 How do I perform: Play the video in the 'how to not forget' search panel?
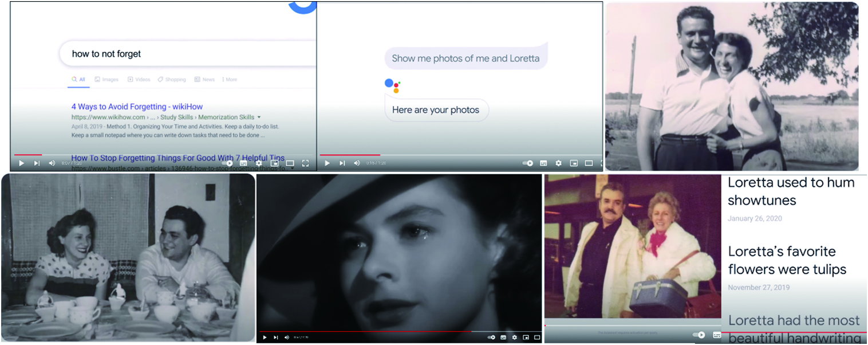(21, 163)
